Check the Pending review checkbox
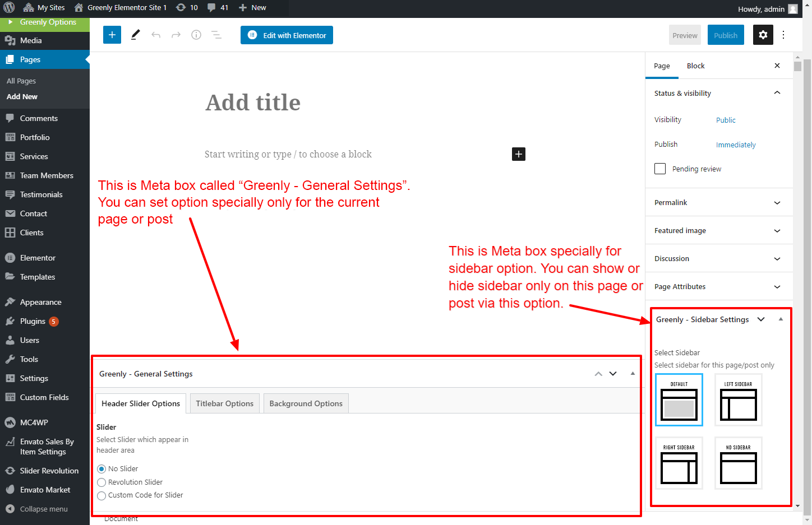 [x=660, y=169]
